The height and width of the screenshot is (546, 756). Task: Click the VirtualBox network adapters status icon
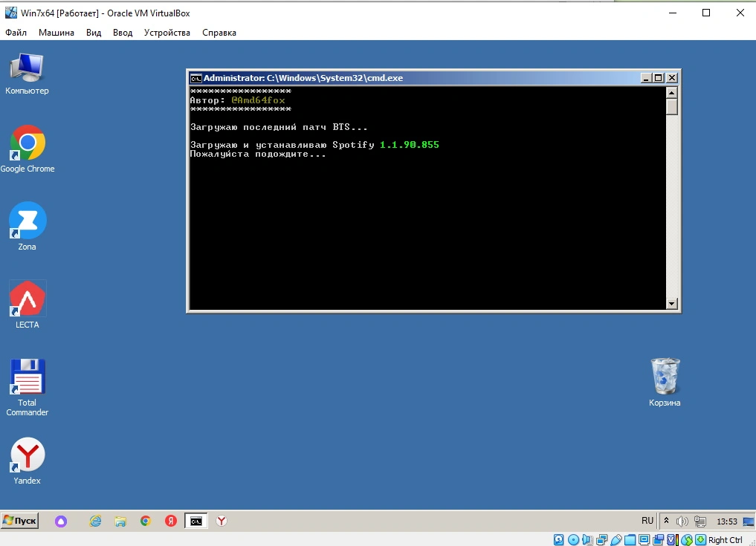pyautogui.click(x=601, y=540)
